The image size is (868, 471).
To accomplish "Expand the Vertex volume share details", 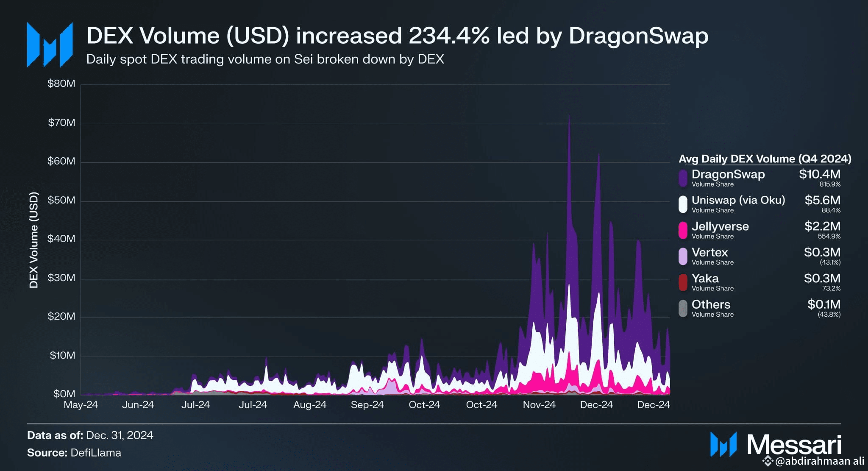I will pos(712,262).
